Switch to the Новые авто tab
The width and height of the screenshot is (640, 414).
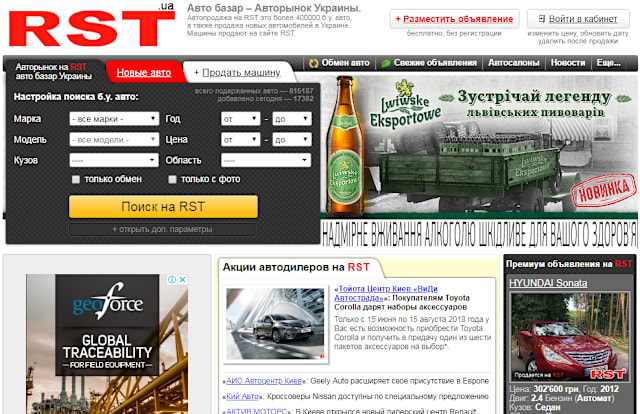click(x=144, y=73)
